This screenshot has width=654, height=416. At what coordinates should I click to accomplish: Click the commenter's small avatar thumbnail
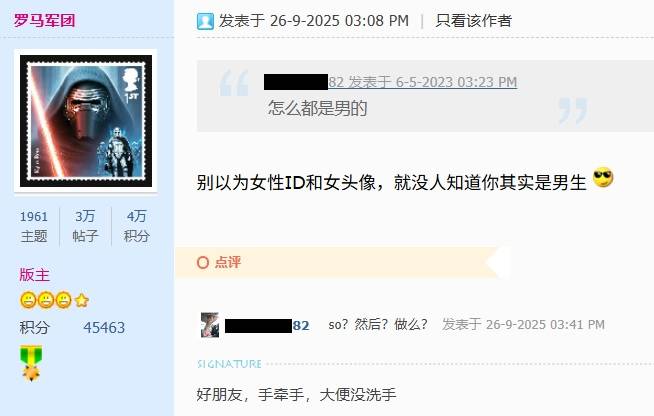tap(210, 325)
